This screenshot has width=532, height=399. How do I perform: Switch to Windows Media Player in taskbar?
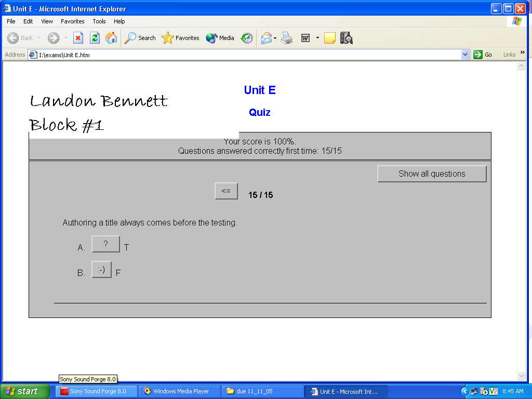click(x=180, y=391)
